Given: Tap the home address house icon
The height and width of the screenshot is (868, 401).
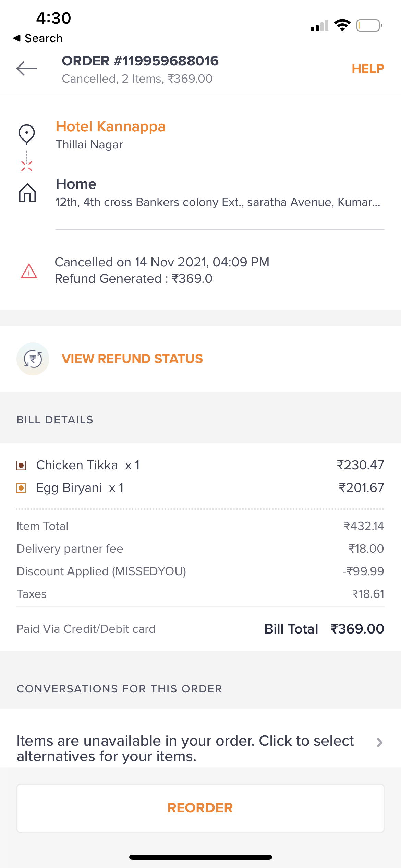Looking at the screenshot, I should [x=27, y=192].
